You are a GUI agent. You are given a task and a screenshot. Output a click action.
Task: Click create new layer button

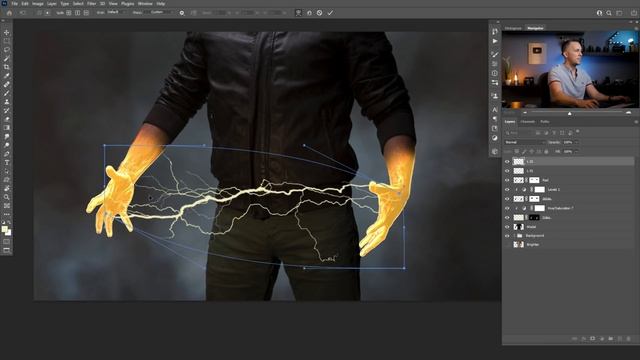(620, 339)
